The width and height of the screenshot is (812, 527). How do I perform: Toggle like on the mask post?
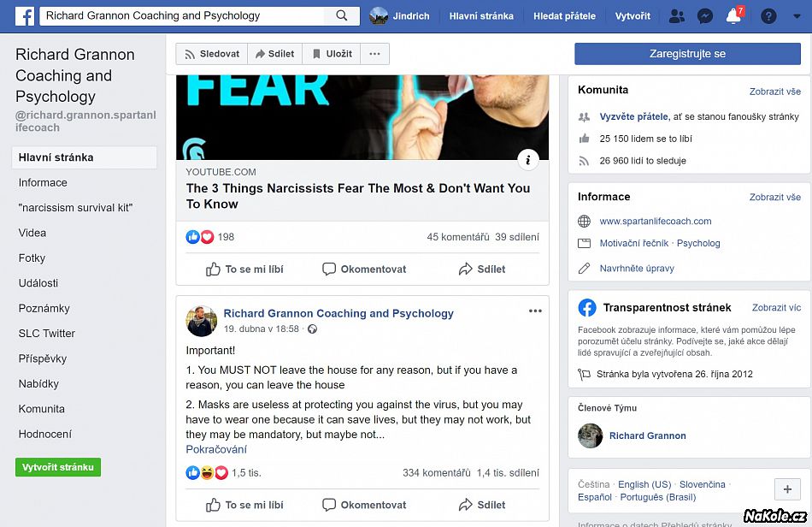pos(245,505)
